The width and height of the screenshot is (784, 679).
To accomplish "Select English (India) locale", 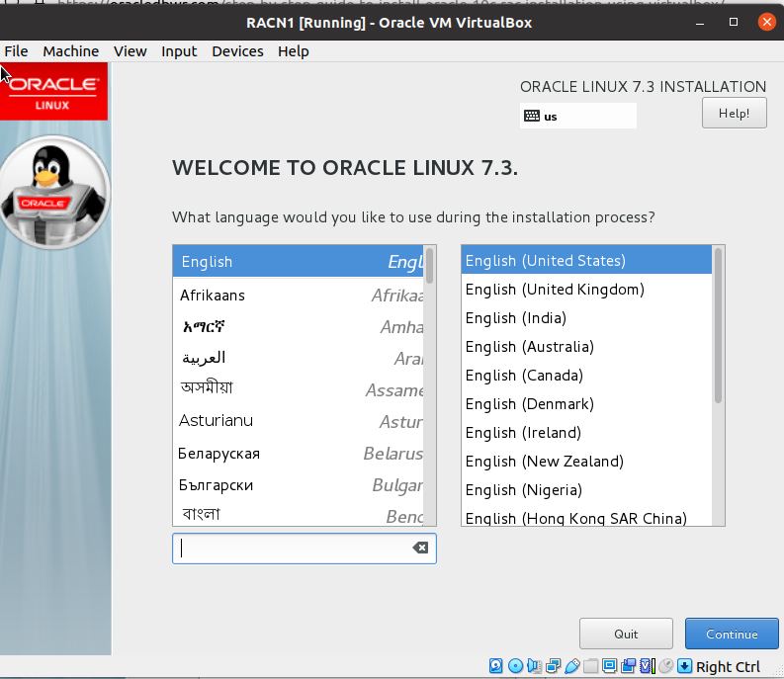I will tap(586, 318).
